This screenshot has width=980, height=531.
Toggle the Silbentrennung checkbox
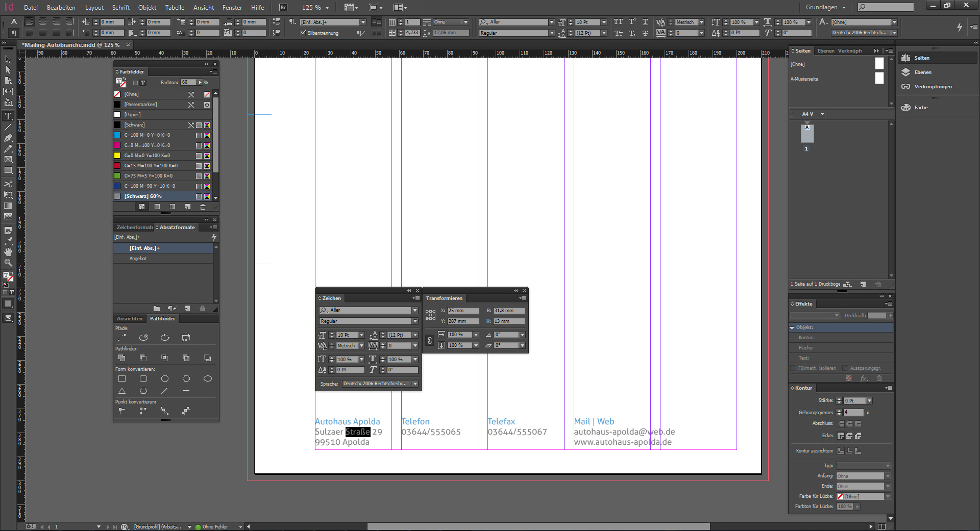coord(303,33)
